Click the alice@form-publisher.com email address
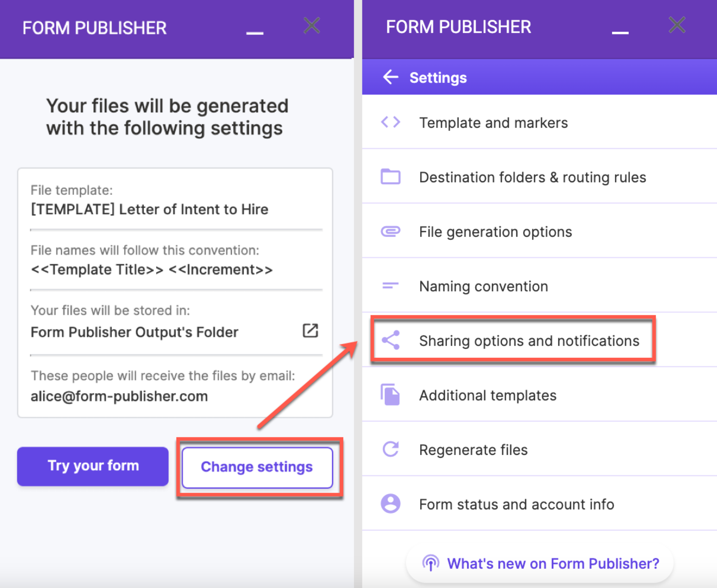 pos(119,396)
